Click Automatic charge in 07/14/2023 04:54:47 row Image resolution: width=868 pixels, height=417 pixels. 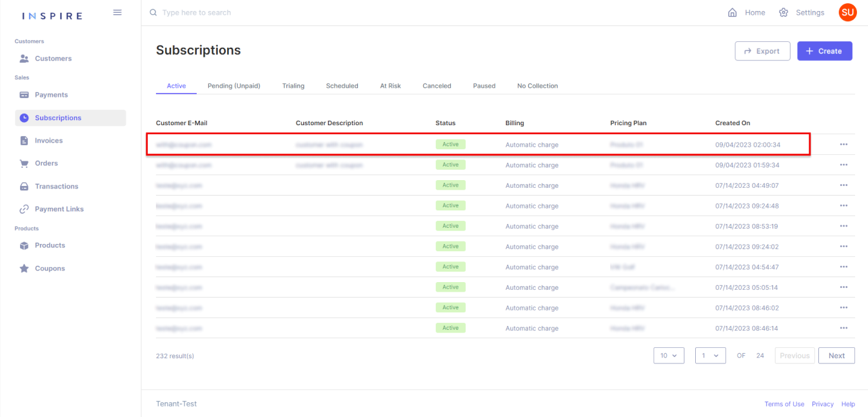coord(532,267)
